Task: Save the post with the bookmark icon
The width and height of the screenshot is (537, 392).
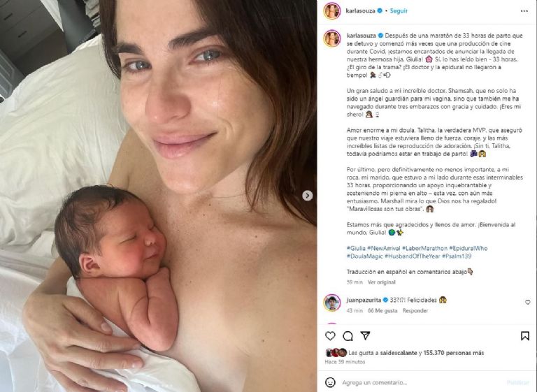Action: [524, 336]
